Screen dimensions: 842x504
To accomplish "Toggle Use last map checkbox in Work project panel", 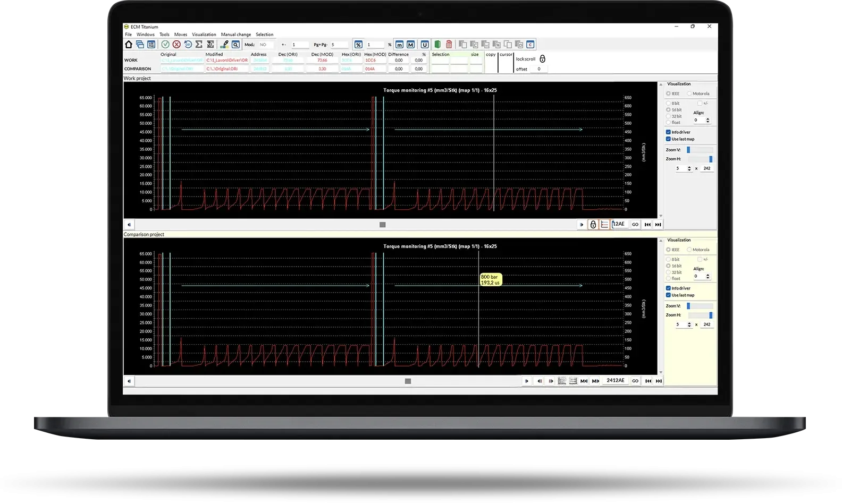I will (x=668, y=139).
